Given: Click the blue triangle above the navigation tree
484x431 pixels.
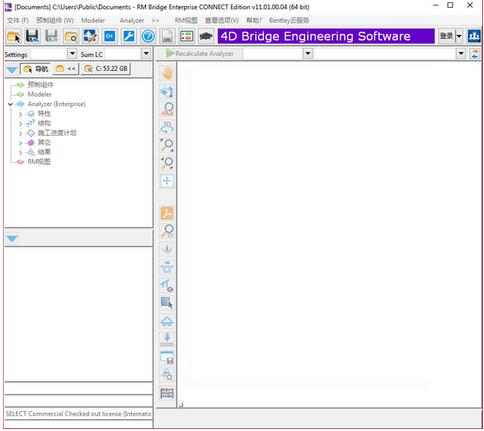Looking at the screenshot, I should 12,69.
